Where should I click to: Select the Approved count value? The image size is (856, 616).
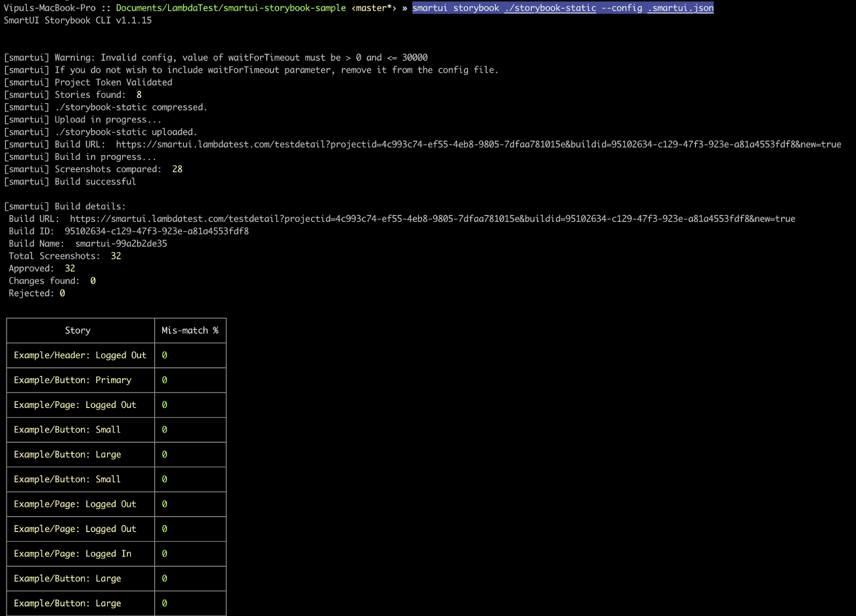(x=70, y=268)
